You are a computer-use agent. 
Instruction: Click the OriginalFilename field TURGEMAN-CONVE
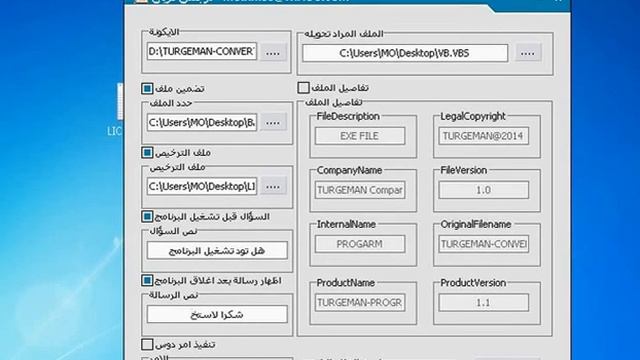click(483, 244)
